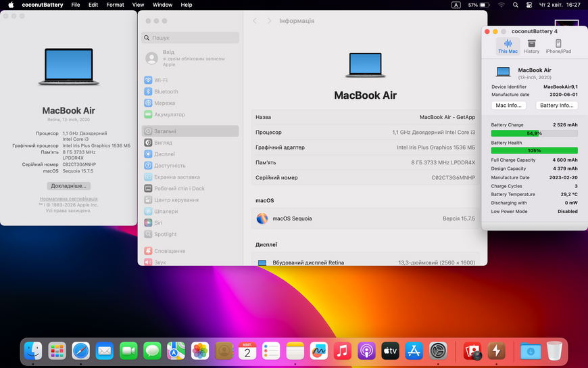Open Freeform from the Dock
The image size is (588, 368).
319,350
